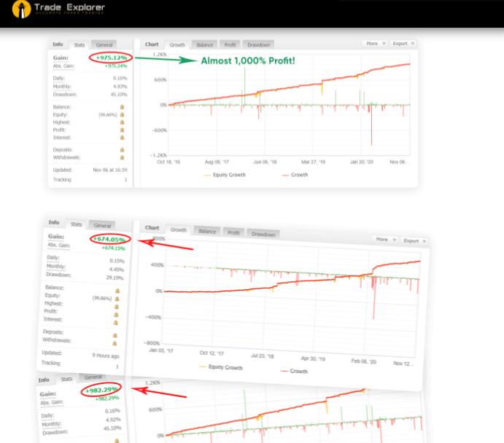
Task: Click the +975.12% gain value
Action: pos(111,58)
